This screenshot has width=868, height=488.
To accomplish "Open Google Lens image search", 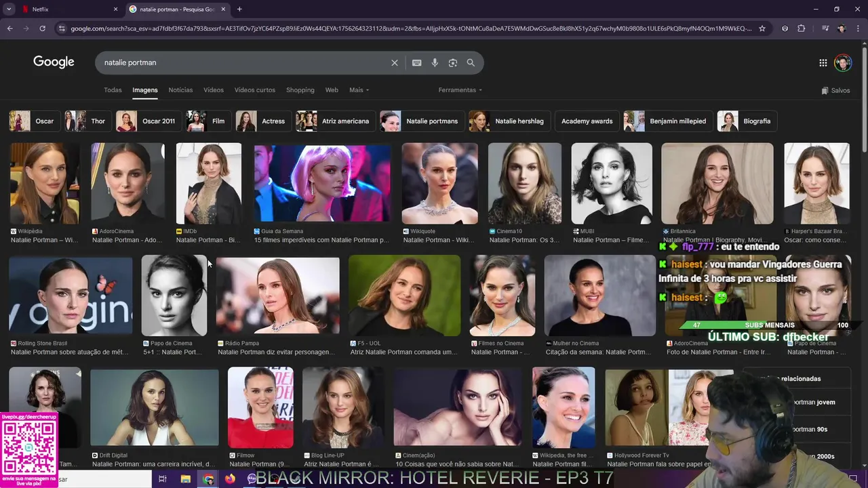I will (453, 62).
